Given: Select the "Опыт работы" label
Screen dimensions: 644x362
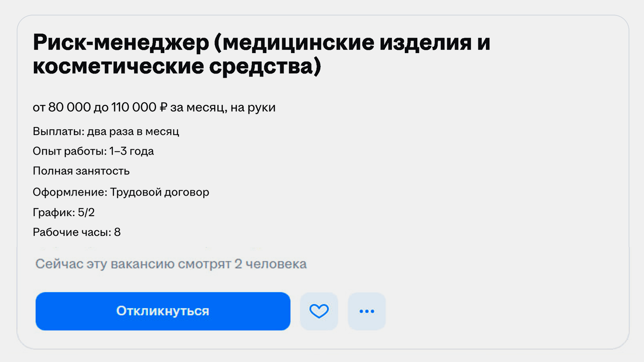Looking at the screenshot, I should [69, 151].
